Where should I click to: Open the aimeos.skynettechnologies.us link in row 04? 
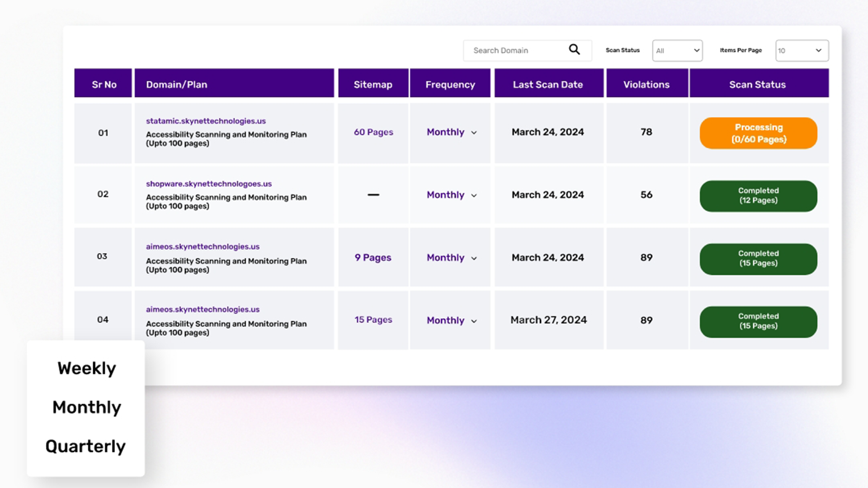pyautogui.click(x=203, y=310)
